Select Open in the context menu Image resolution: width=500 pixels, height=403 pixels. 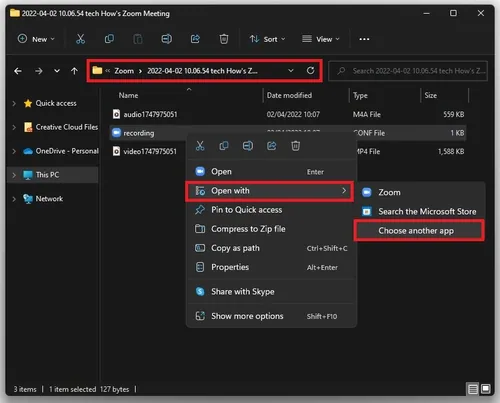pos(271,172)
